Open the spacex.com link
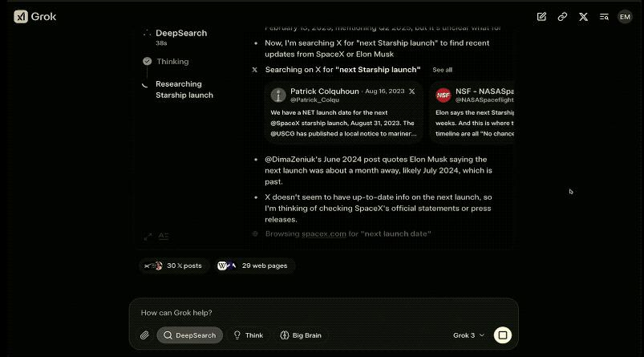This screenshot has height=357, width=644. coord(324,233)
